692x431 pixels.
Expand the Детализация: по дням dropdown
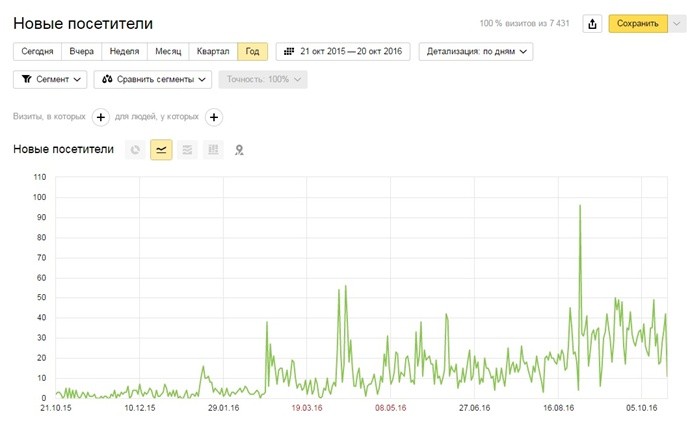[x=476, y=50]
